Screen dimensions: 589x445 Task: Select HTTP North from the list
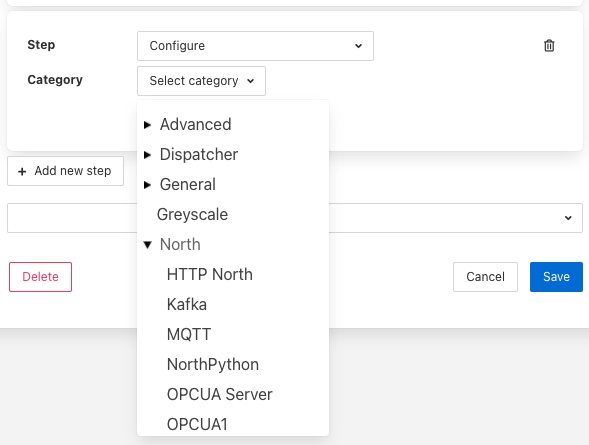coord(210,275)
